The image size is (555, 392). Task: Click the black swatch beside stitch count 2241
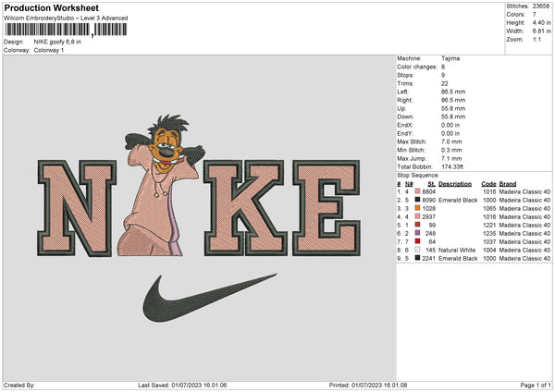click(418, 258)
